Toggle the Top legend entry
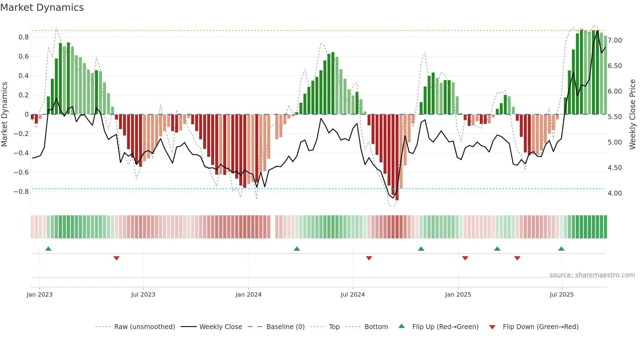The width and height of the screenshot is (644, 362). click(325, 327)
